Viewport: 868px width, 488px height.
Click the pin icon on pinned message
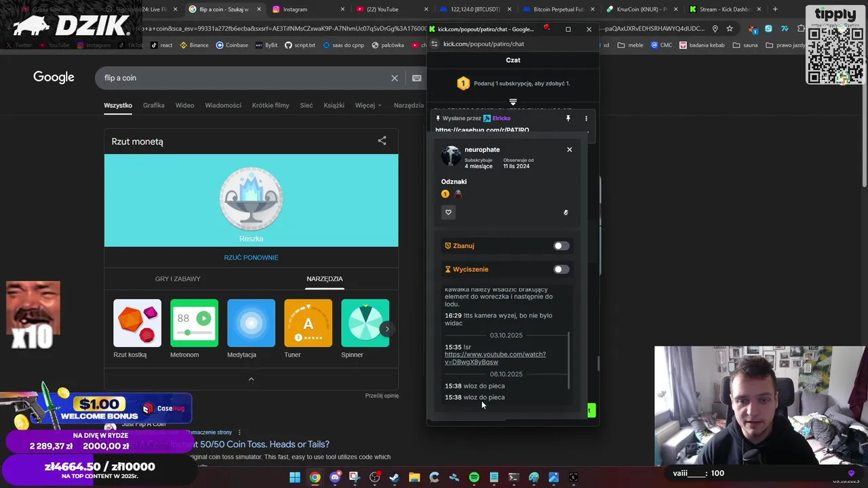(x=568, y=119)
